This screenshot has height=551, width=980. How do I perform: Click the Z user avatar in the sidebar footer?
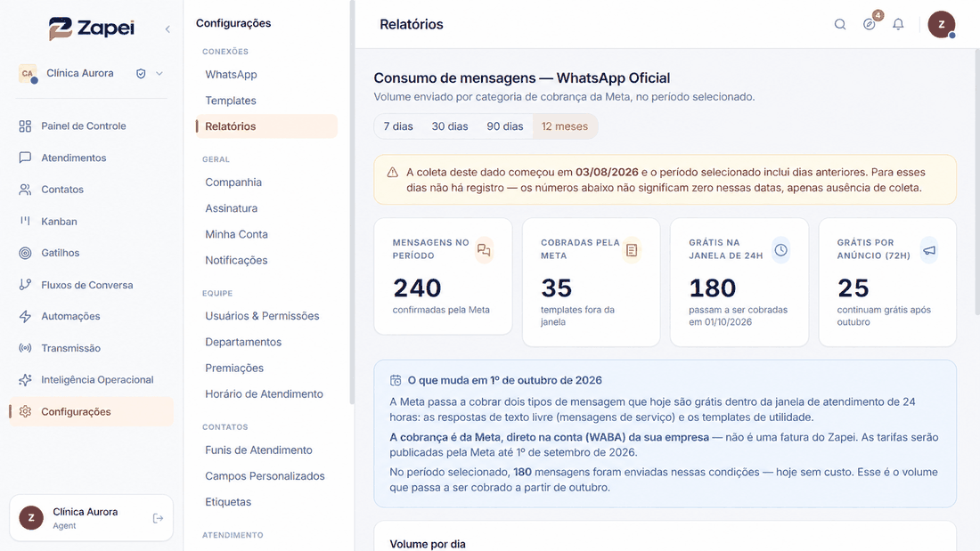pyautogui.click(x=31, y=518)
